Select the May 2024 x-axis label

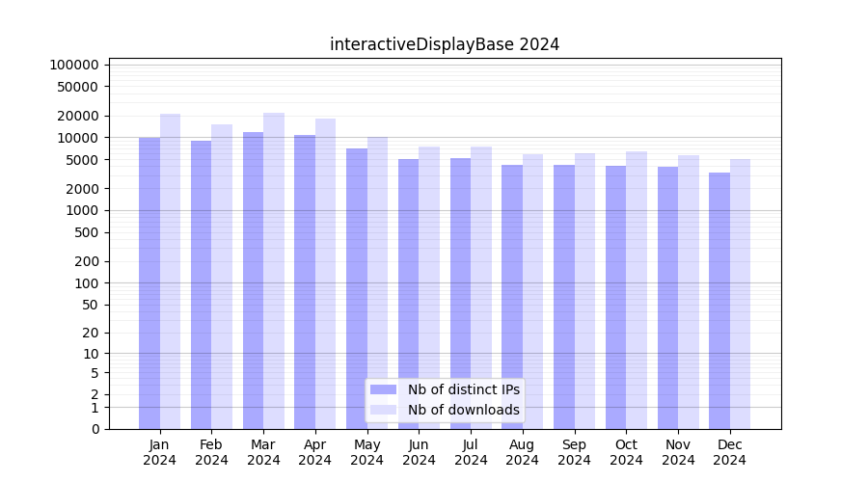click(x=366, y=452)
